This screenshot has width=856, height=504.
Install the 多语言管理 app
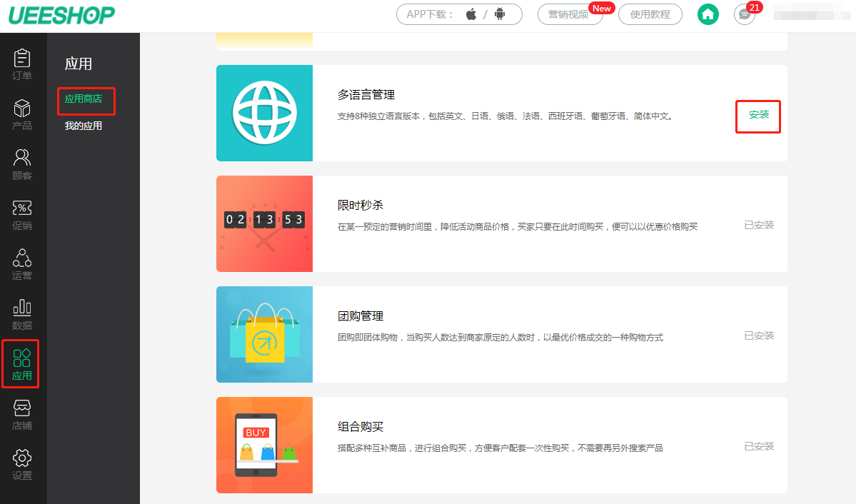758,115
